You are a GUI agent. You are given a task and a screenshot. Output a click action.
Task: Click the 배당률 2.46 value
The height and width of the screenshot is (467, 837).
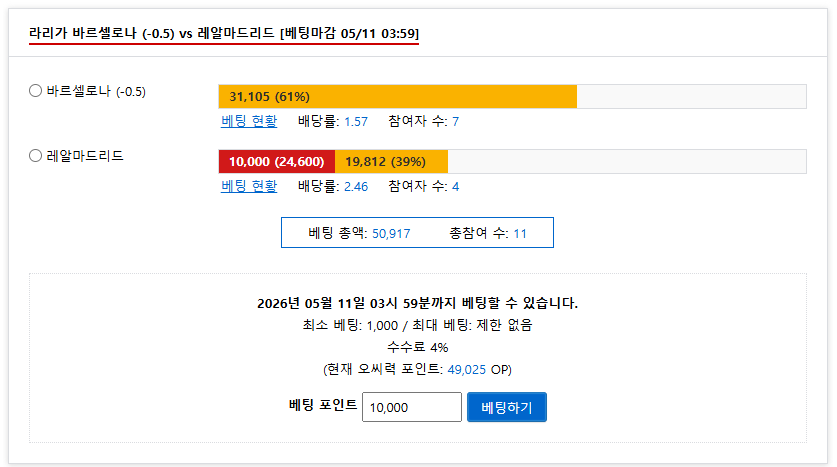click(356, 187)
